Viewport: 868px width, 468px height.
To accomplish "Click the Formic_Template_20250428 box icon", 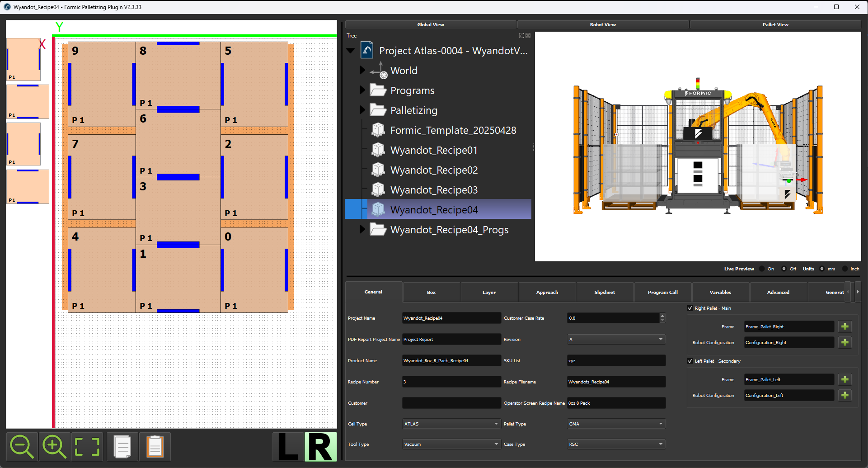I will tap(378, 130).
